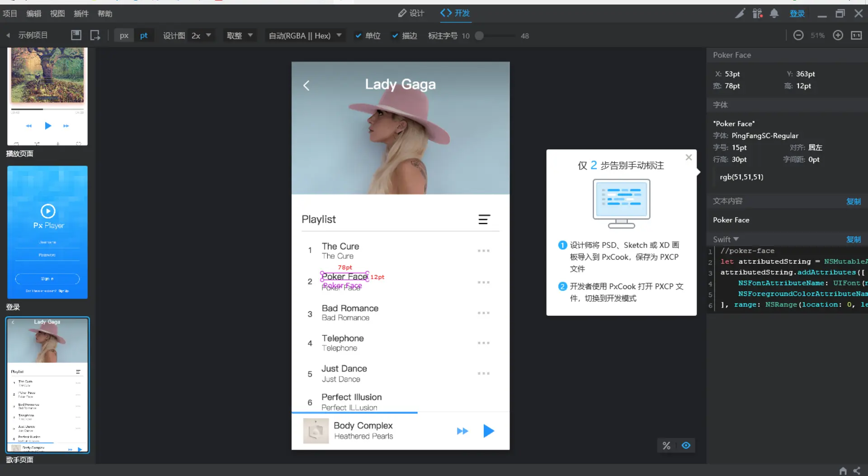This screenshot has width=868, height=476.
Task: Open the 帮助 menu
Action: point(105,14)
